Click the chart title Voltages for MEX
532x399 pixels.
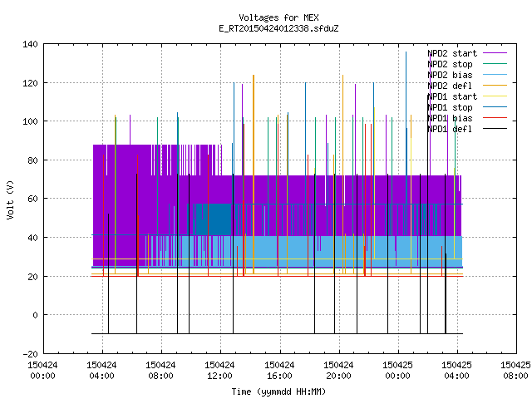tap(278, 17)
